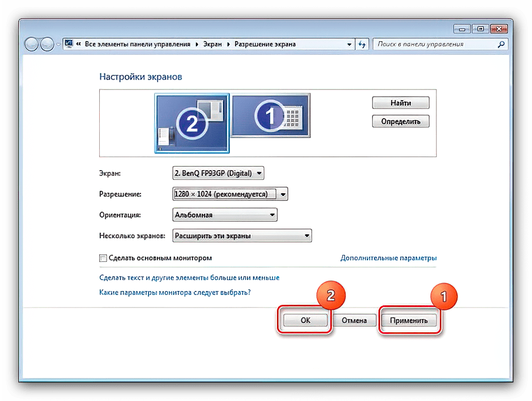Viewport: 532px width, 401px height.
Task: Select the monitor 2 display thumbnail
Action: click(192, 123)
